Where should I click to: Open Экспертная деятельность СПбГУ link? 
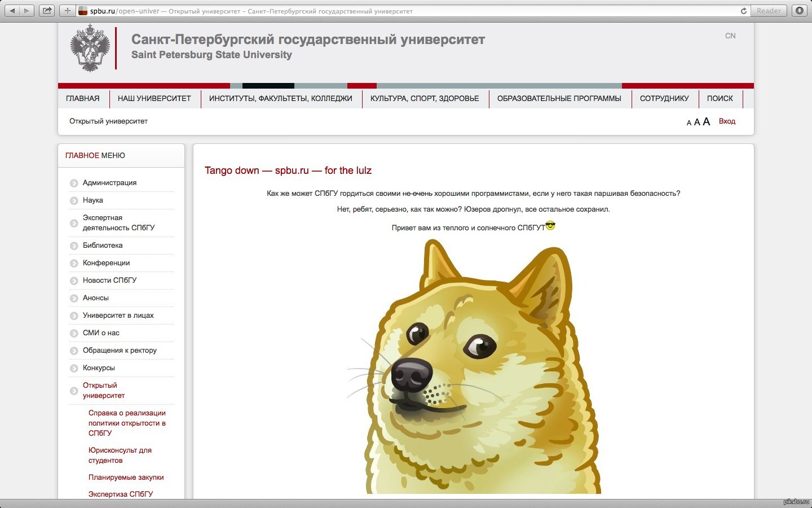(118, 222)
